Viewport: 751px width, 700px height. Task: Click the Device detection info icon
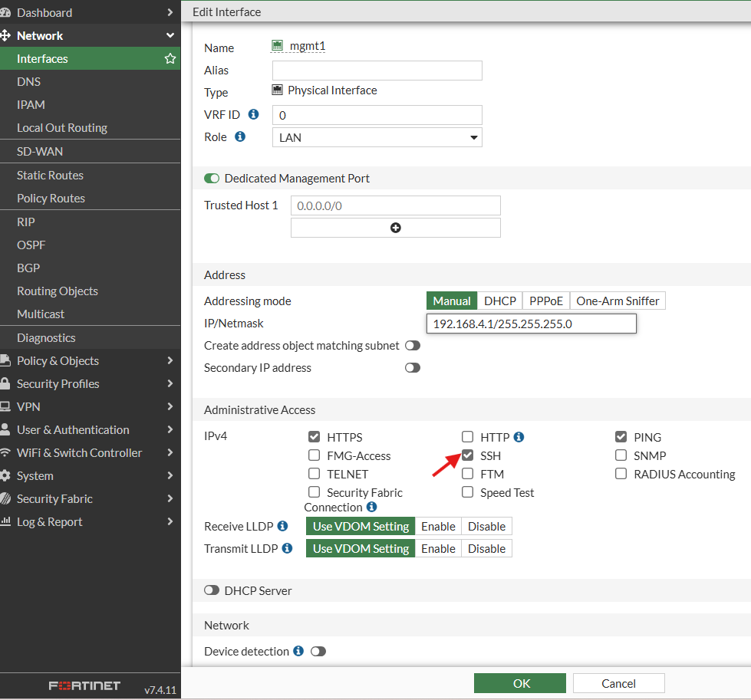pyautogui.click(x=298, y=651)
